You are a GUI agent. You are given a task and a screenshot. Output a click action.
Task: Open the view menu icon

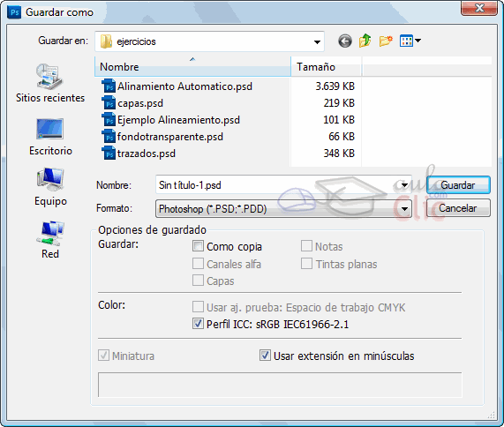(x=410, y=41)
